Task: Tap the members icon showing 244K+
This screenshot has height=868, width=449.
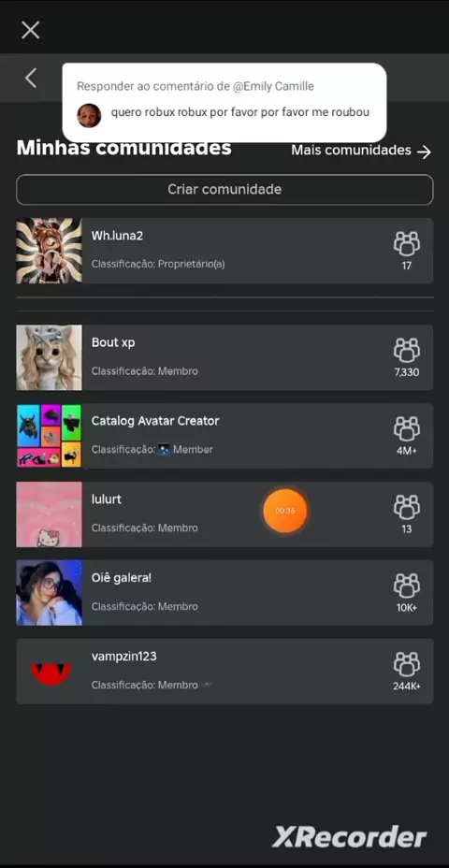Action: click(407, 664)
